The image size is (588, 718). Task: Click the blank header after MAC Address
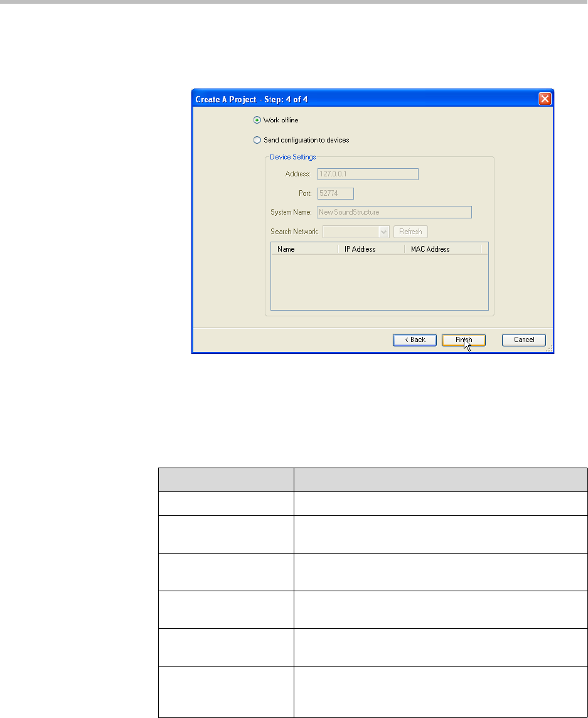(x=484, y=249)
